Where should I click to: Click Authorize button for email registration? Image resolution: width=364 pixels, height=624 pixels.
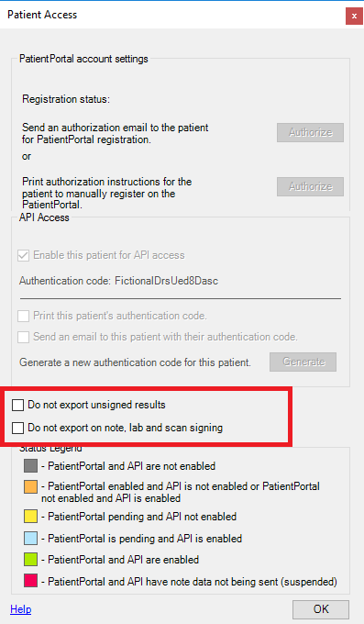point(310,132)
